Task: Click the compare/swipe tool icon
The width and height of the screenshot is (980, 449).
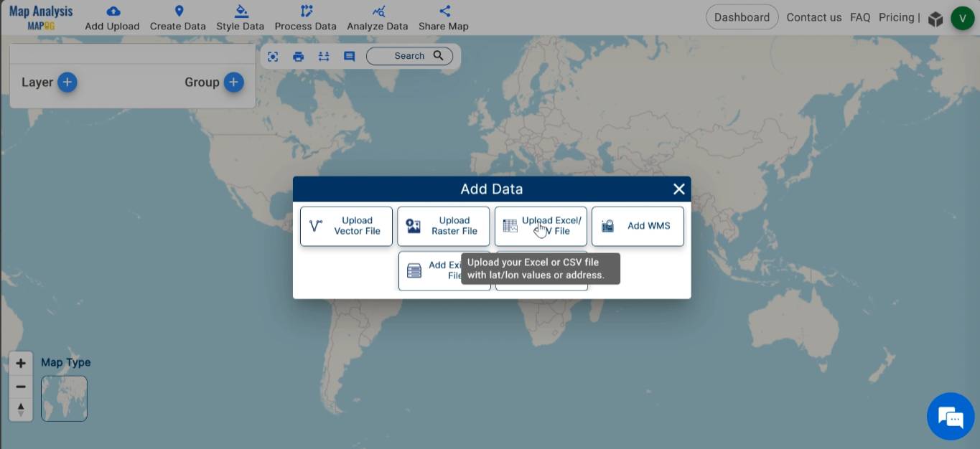Action: click(324, 56)
